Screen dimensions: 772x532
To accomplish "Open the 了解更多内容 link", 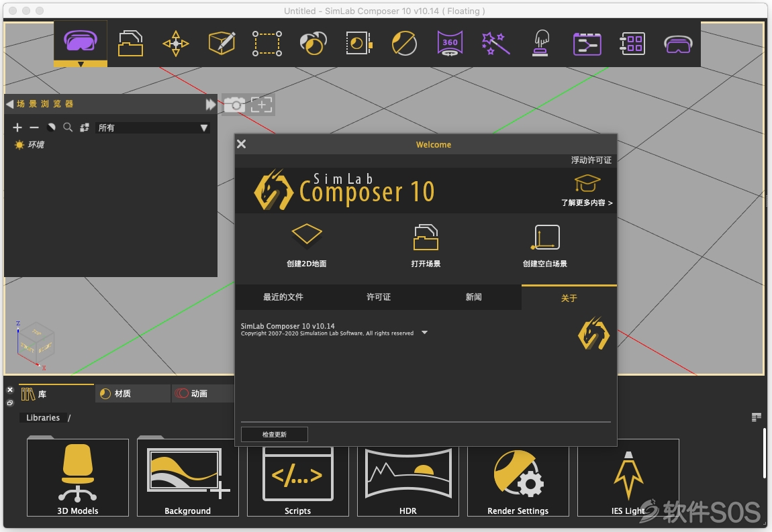I will pyautogui.click(x=587, y=203).
